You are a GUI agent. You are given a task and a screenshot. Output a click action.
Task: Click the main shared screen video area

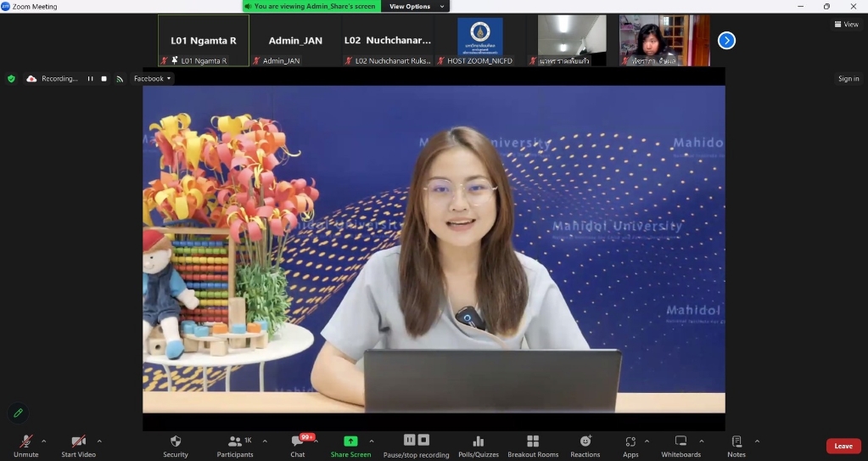(434, 250)
